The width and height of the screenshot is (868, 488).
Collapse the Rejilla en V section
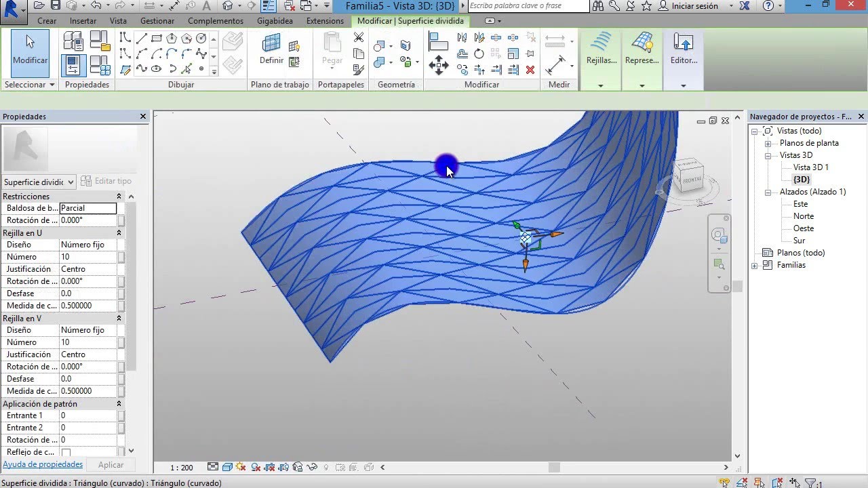[119, 318]
